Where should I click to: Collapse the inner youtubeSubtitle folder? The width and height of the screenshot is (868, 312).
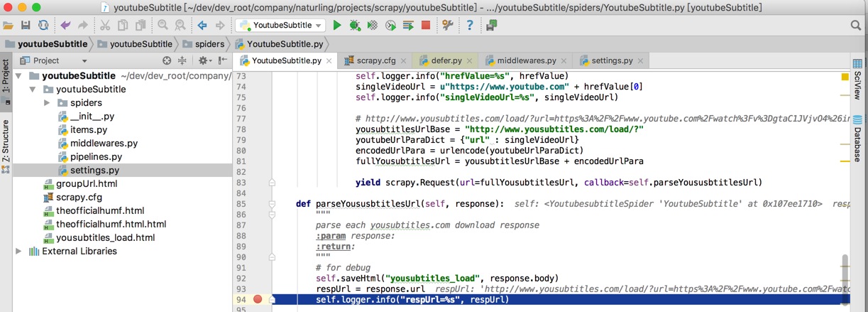pyautogui.click(x=33, y=90)
